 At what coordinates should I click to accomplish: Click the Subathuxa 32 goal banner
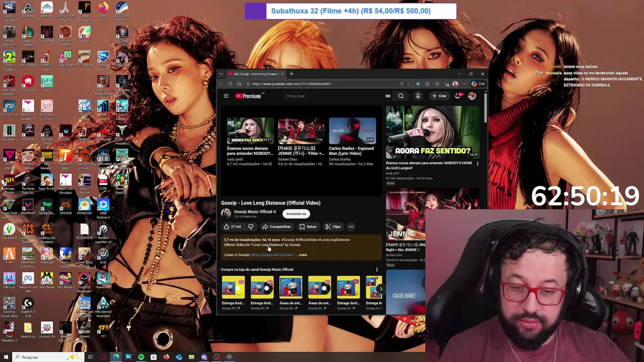pyautogui.click(x=351, y=11)
